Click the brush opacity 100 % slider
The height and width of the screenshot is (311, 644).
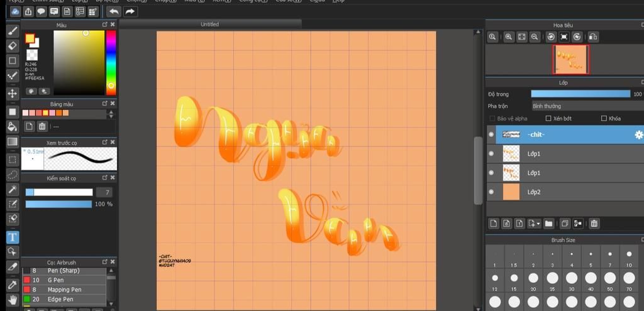pos(58,204)
